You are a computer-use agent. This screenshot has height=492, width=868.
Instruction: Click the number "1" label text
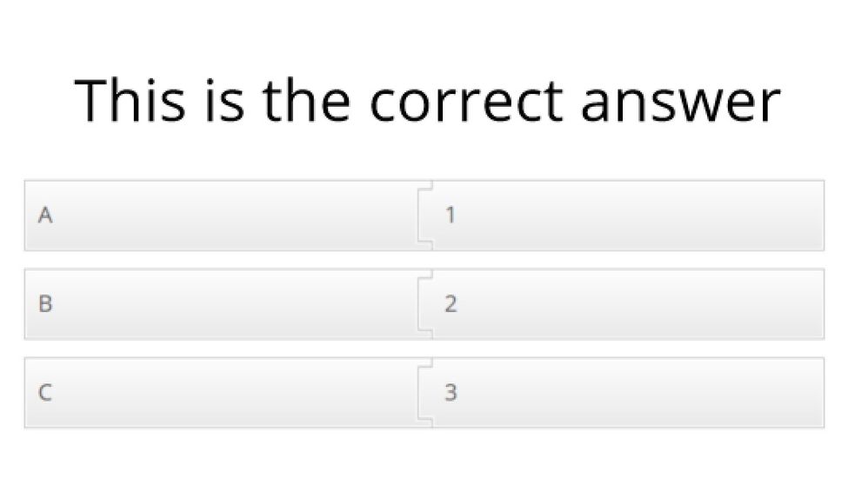[x=450, y=216]
